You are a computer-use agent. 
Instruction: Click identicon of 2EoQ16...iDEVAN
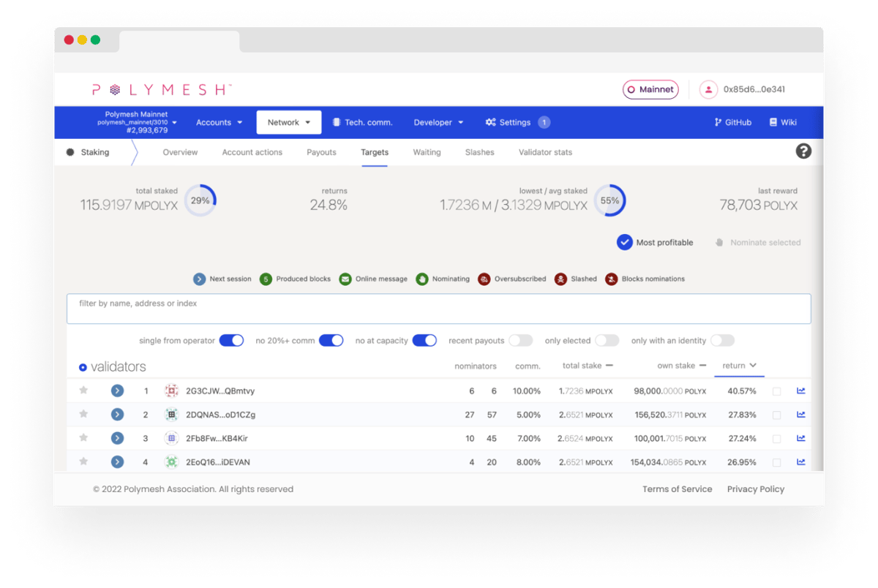point(171,461)
